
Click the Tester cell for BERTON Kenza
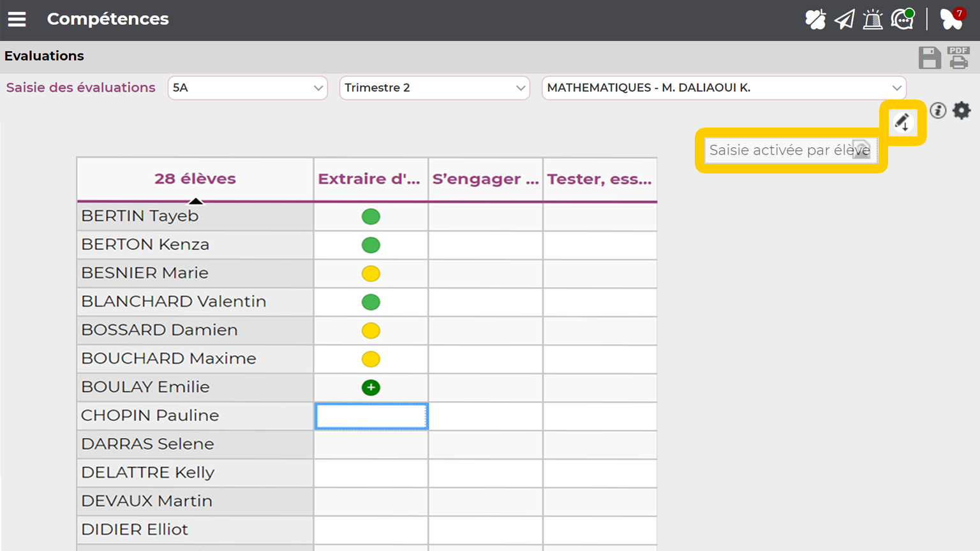tap(600, 245)
